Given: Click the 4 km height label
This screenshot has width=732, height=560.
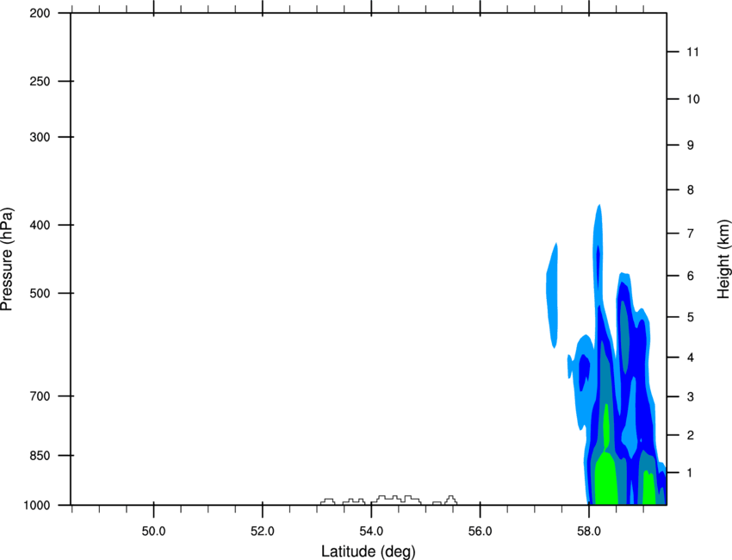Looking at the screenshot, I should (691, 358).
